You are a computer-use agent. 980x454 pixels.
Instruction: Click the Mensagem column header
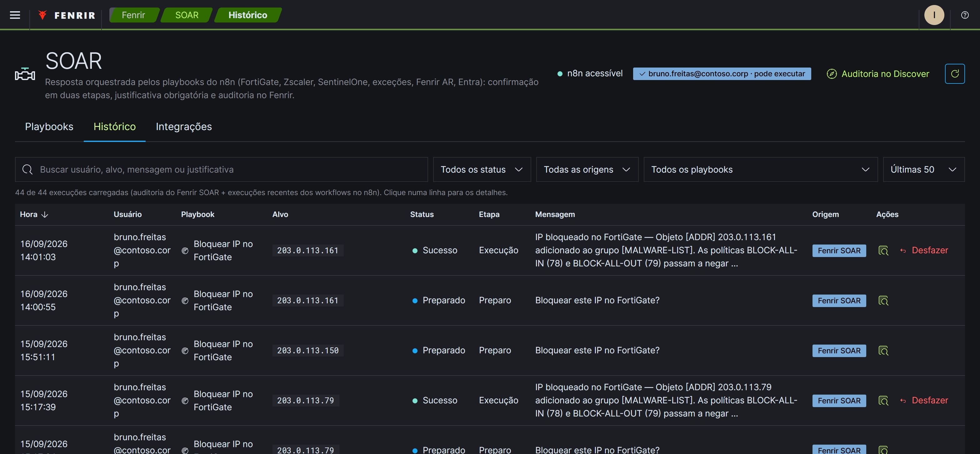555,214
